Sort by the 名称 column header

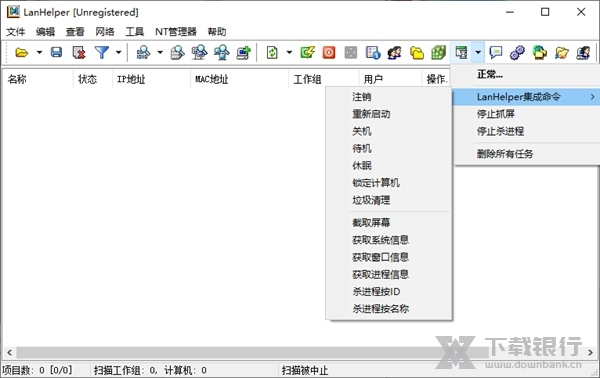[x=38, y=79]
